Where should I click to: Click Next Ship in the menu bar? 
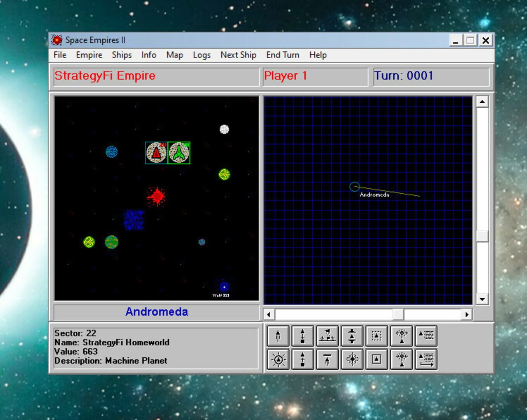238,55
